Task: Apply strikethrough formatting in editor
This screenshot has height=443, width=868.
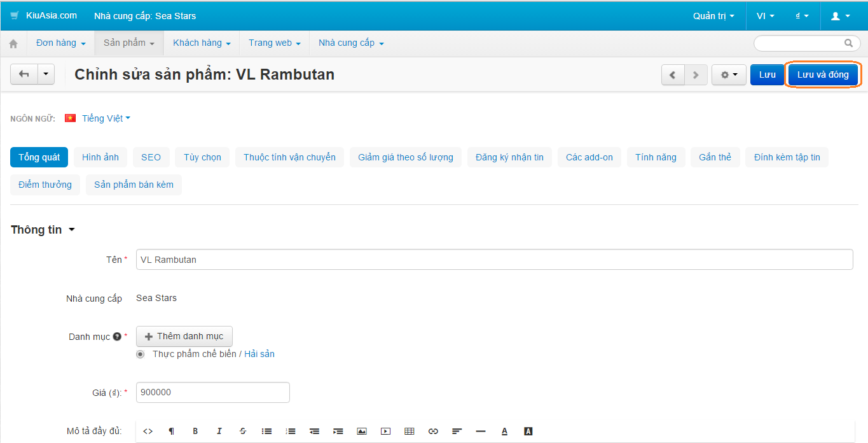Action: click(x=243, y=431)
